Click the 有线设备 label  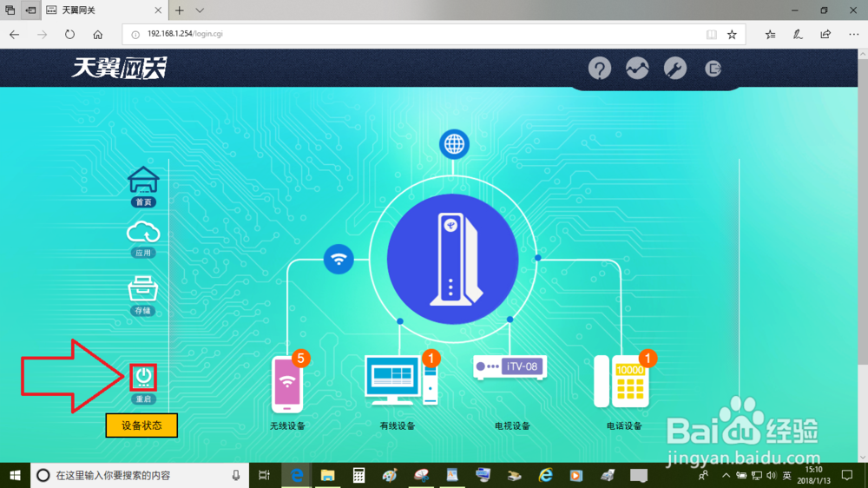pos(398,426)
